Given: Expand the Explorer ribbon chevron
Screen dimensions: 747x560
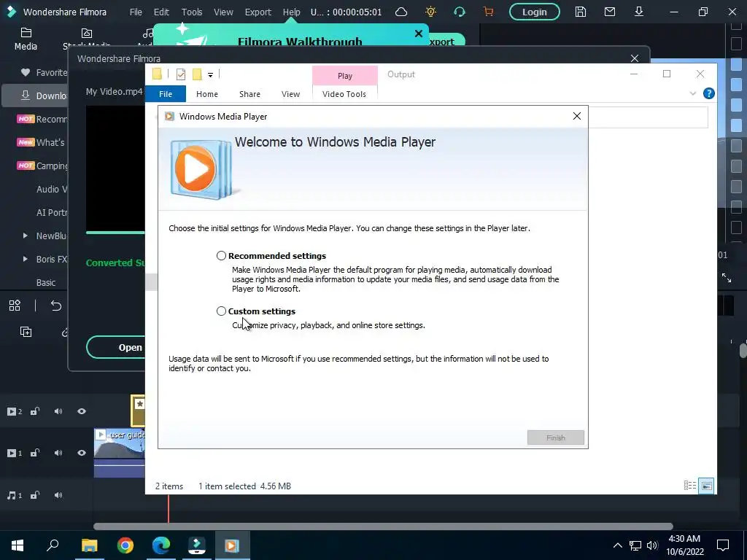Looking at the screenshot, I should tap(693, 93).
